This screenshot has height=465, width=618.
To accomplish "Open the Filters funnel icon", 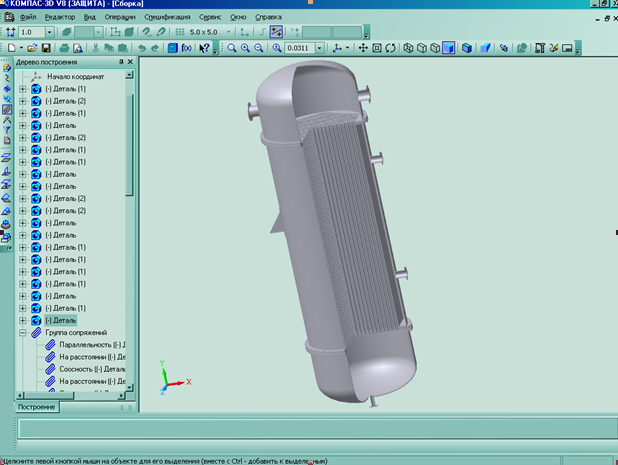I will click(x=7, y=130).
